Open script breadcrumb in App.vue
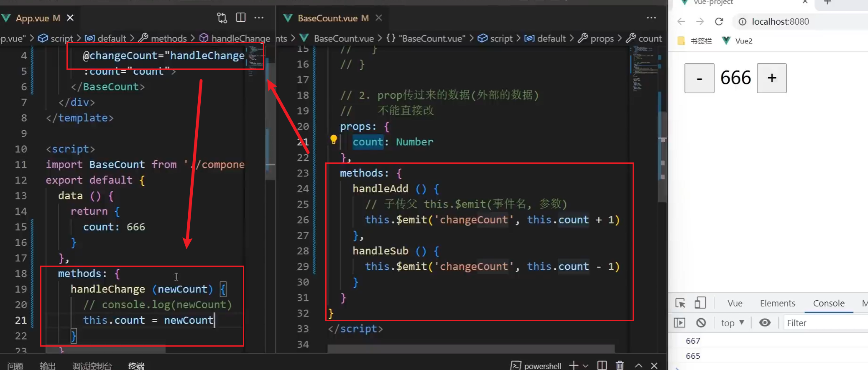This screenshot has height=370, width=868. [56, 38]
